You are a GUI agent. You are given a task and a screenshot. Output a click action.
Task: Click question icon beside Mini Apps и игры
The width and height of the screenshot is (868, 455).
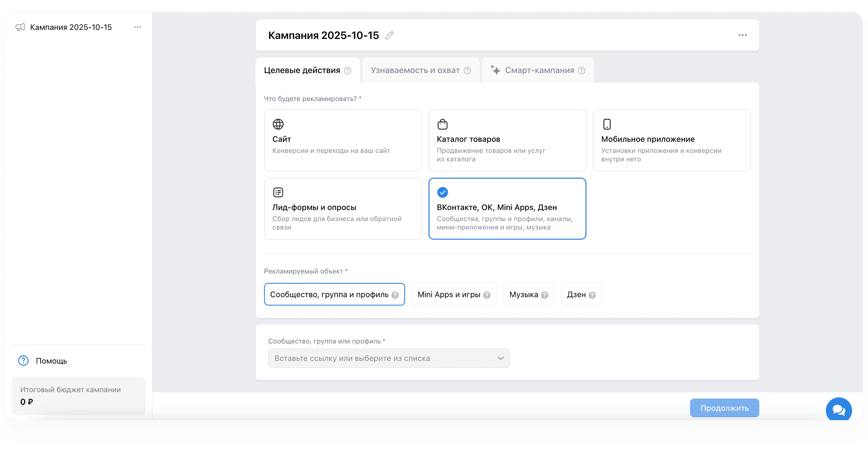point(486,295)
